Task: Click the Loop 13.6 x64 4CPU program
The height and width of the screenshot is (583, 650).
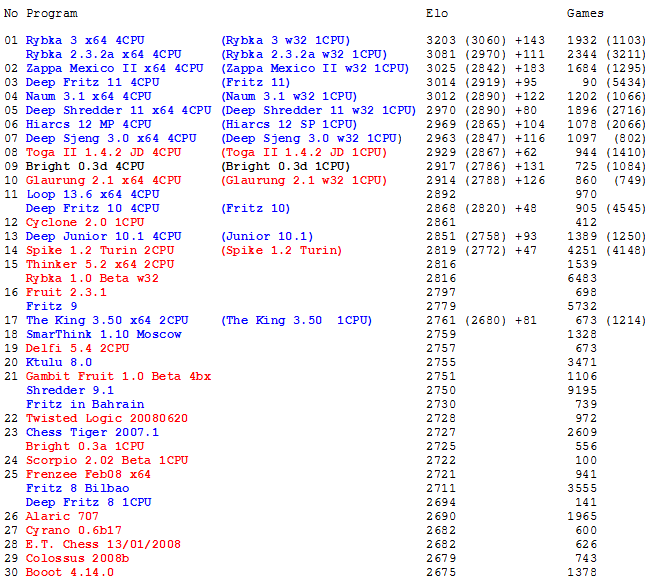Action: point(92,195)
